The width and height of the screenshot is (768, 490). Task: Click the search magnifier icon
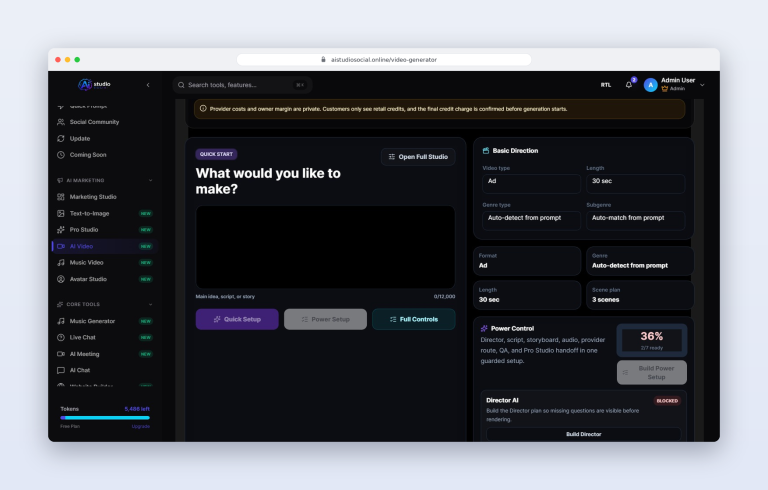181,85
